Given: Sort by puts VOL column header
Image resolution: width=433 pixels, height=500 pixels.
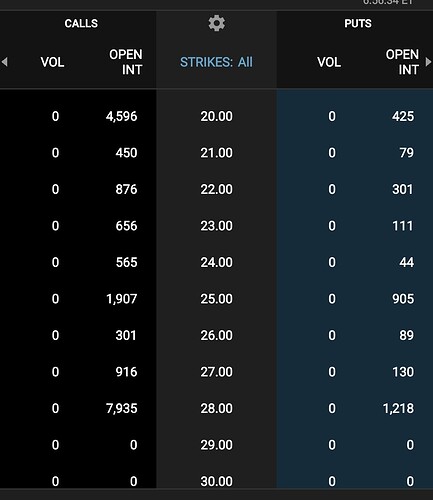Looking at the screenshot, I should [329, 62].
